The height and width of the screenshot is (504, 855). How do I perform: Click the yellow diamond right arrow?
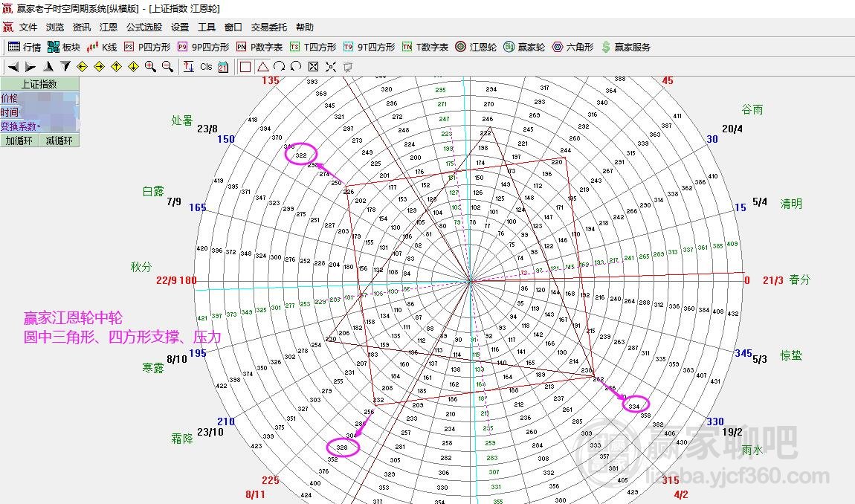pyautogui.click(x=99, y=67)
